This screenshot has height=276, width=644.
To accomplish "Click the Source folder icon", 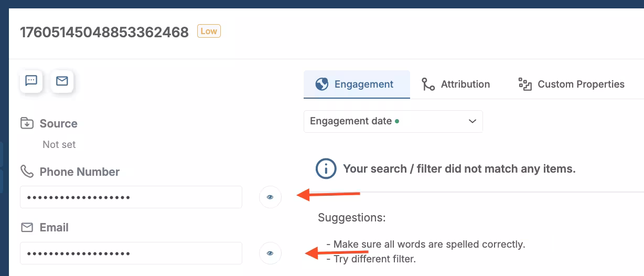I will point(27,123).
